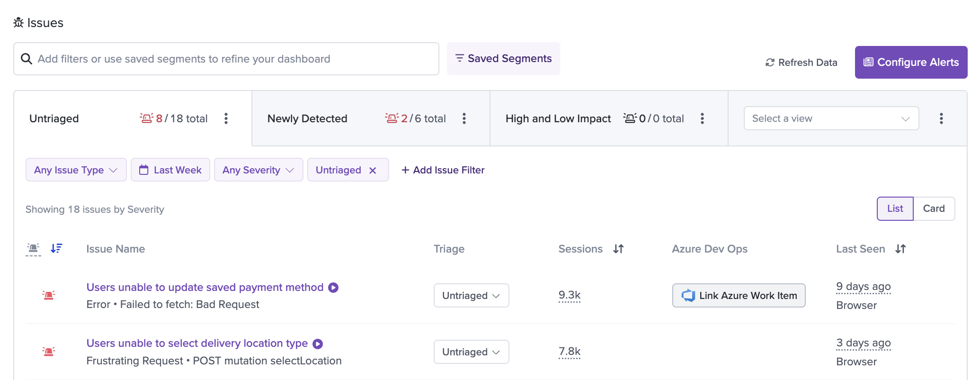Click the filter search input field
The width and height of the screenshot is (980, 380).
226,59
